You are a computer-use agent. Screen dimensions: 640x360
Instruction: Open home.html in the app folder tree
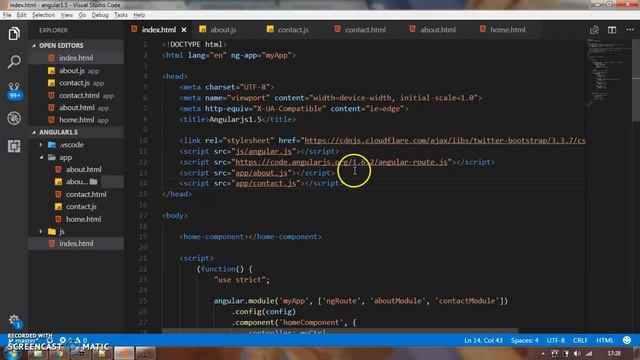(76, 219)
